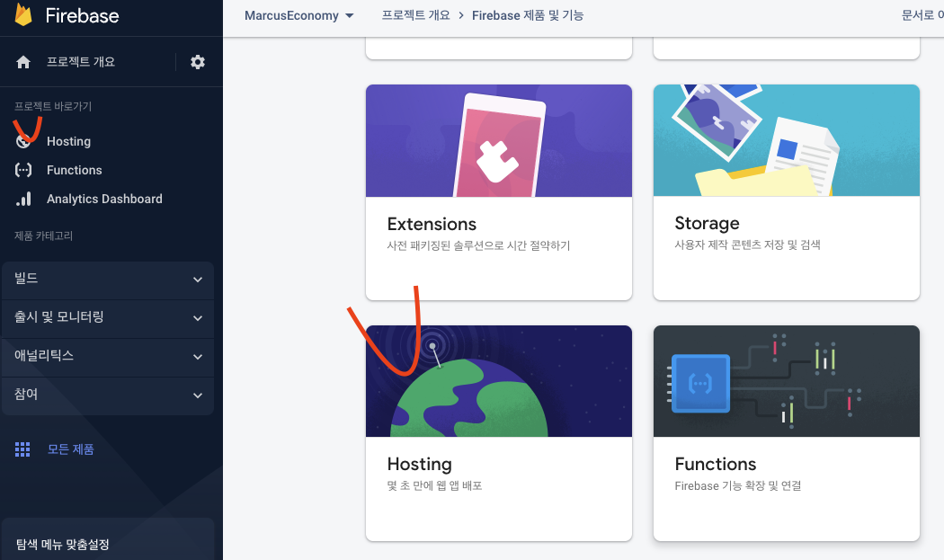
Task: Open the MarcusEconomy project dropdown
Action: (x=299, y=15)
